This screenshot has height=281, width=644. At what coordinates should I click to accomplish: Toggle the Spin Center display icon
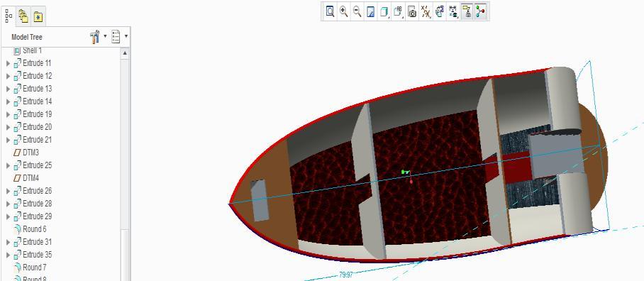coord(481,11)
